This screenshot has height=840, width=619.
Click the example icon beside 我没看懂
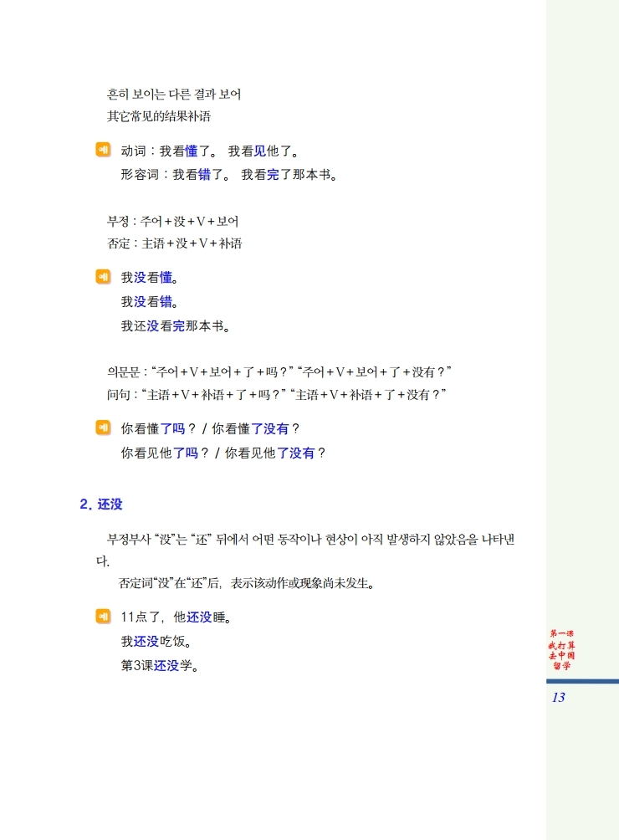click(x=104, y=277)
